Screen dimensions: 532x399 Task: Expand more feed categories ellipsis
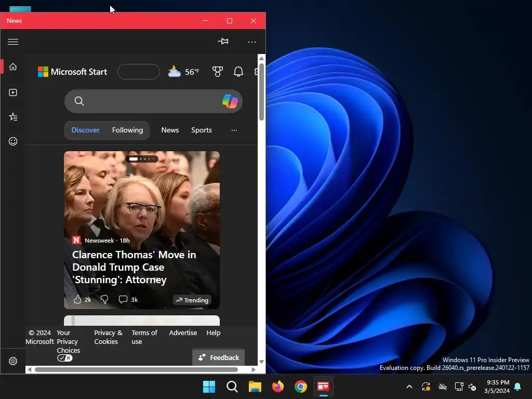pyautogui.click(x=234, y=130)
